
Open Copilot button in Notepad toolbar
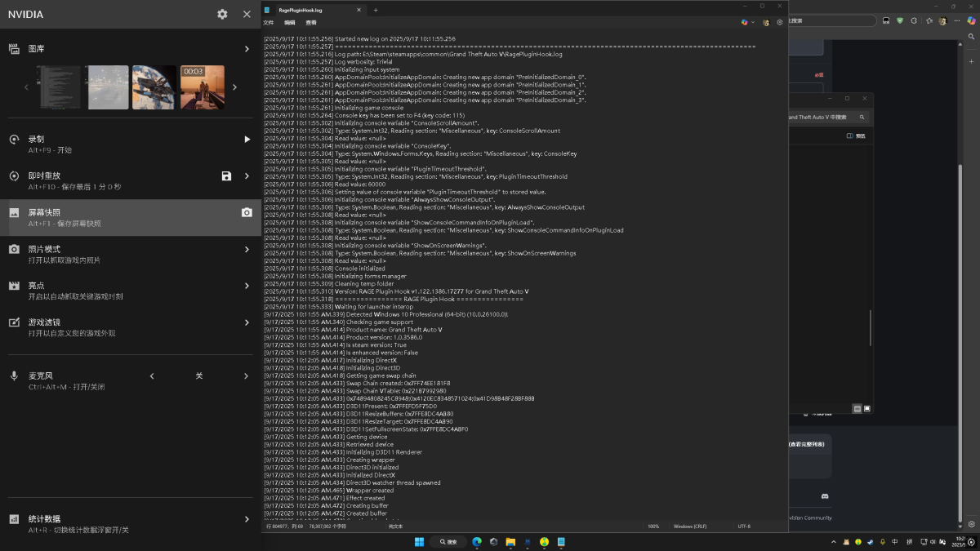746,22
